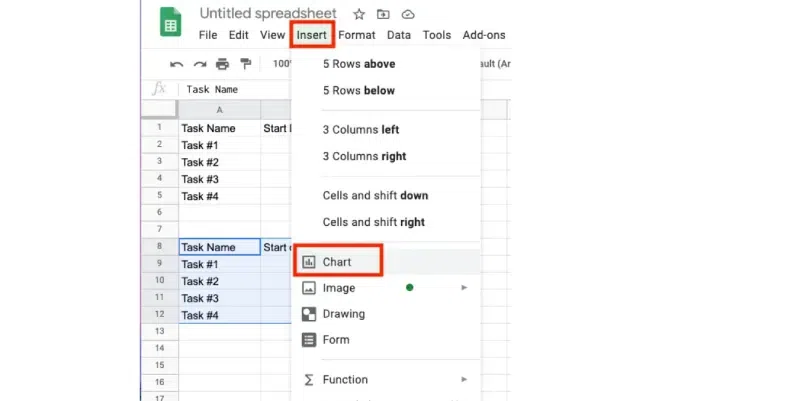Insert 3 Columns left
The image size is (800, 401).
point(361,130)
